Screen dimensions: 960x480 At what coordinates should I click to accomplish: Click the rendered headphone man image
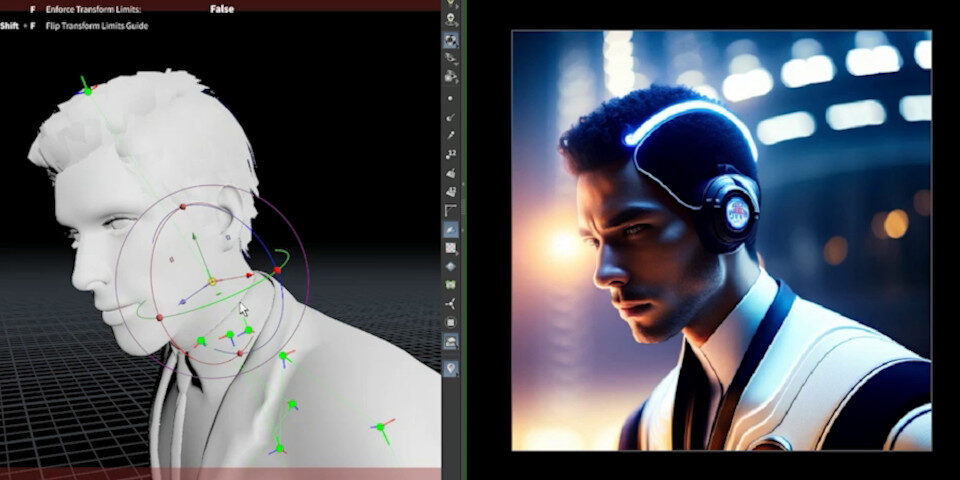721,240
